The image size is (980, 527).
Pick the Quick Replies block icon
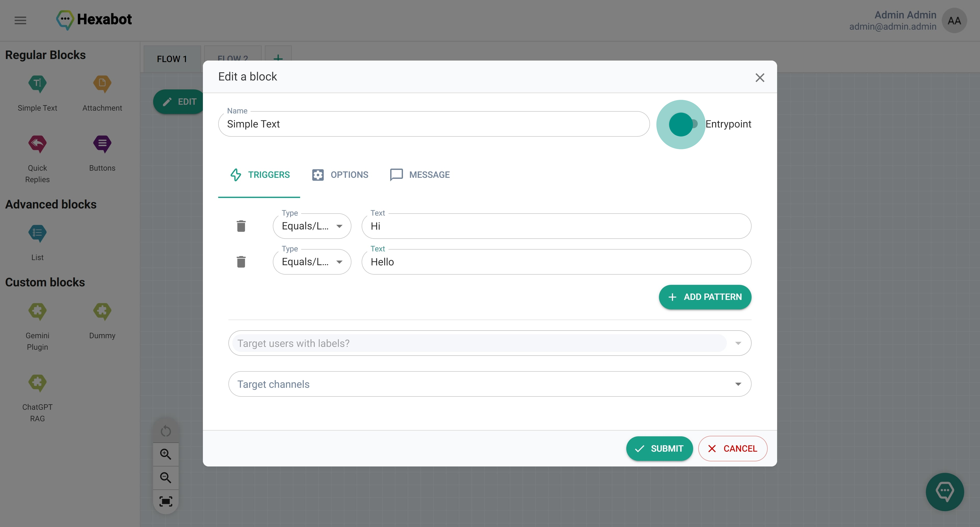coord(37,144)
